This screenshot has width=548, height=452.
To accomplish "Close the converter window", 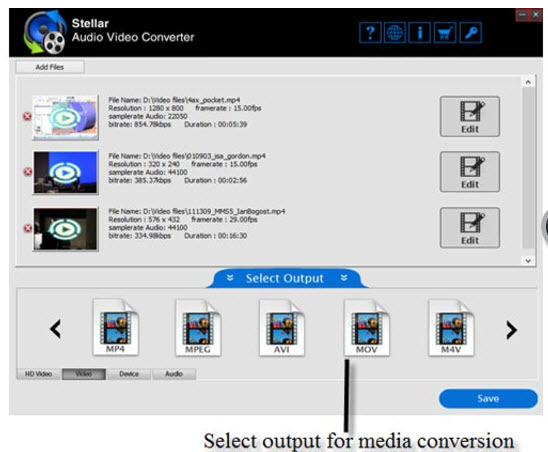I will [536, 15].
